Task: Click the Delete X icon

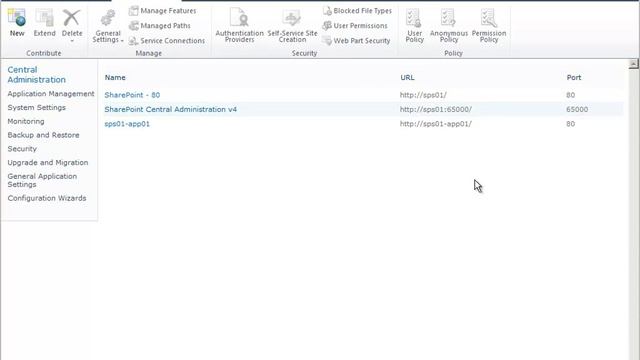Action: [71, 18]
